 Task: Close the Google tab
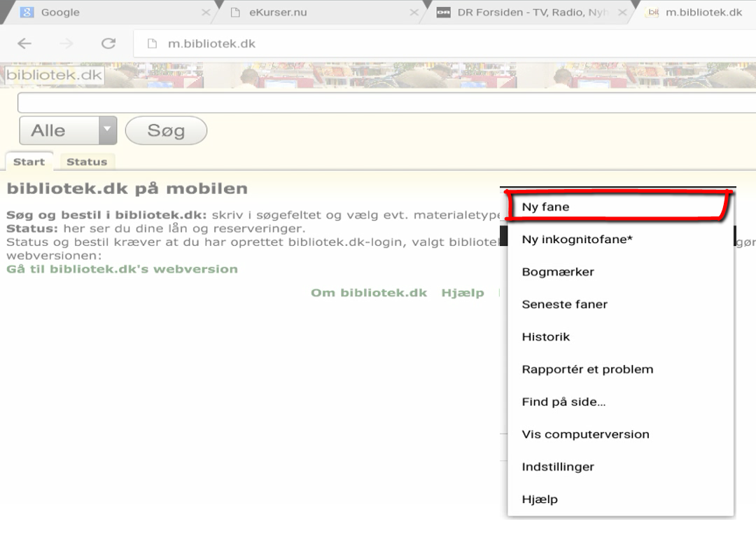click(206, 13)
